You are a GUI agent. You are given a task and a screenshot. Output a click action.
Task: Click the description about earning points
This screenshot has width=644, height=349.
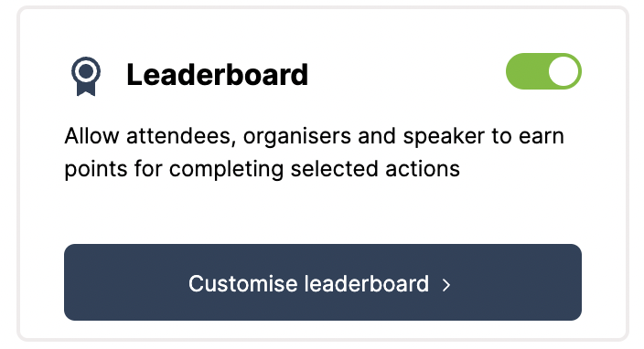point(314,153)
